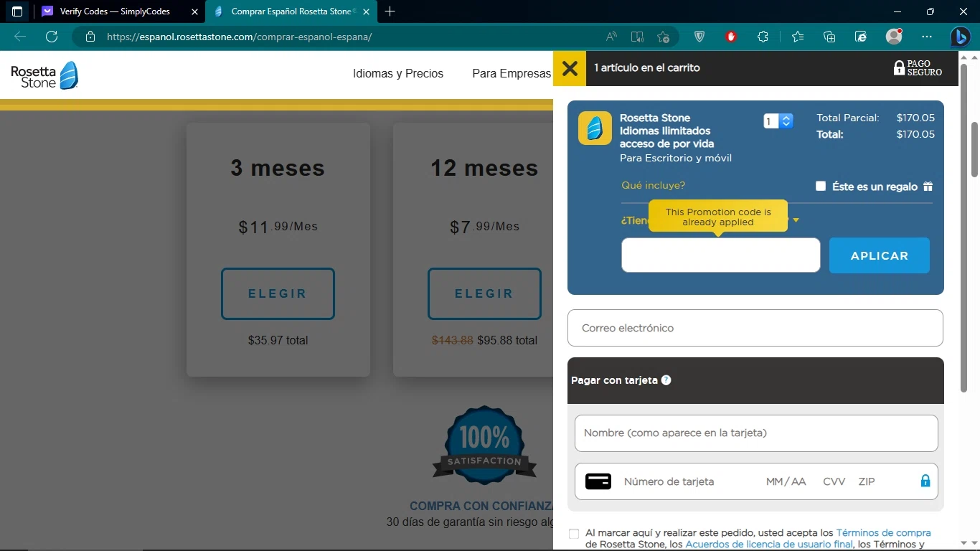
Task: Click the Rosetta Stone product icon in cart
Action: point(595,128)
